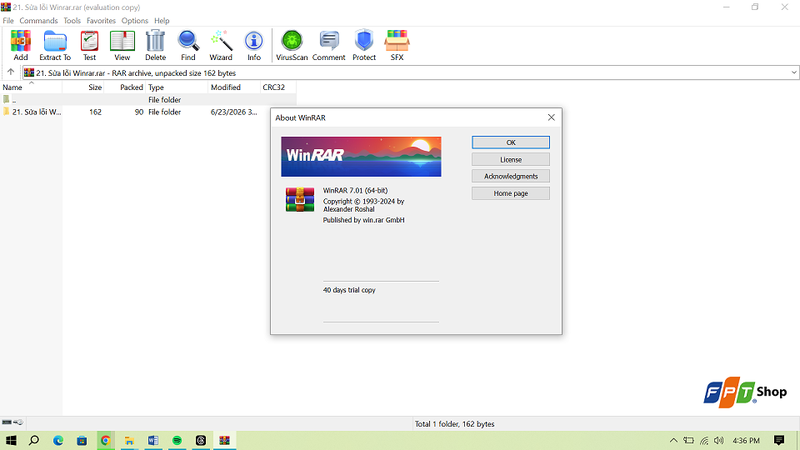Click the Delete trash icon
800x450 pixels.
[155, 45]
